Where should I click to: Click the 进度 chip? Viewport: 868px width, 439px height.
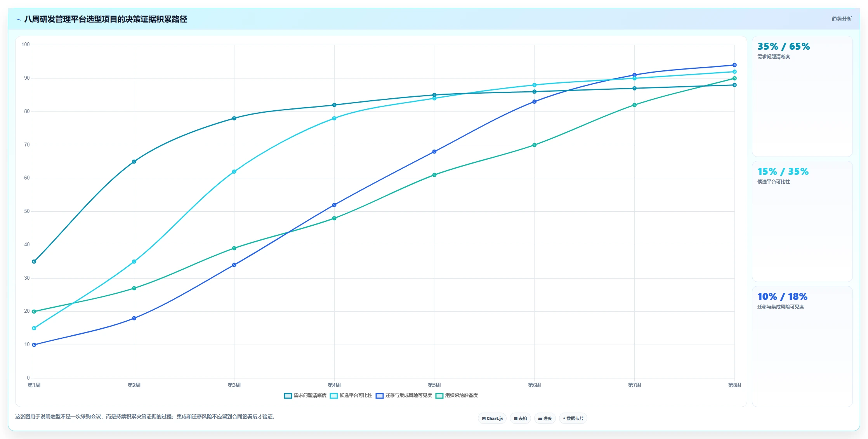click(x=545, y=418)
